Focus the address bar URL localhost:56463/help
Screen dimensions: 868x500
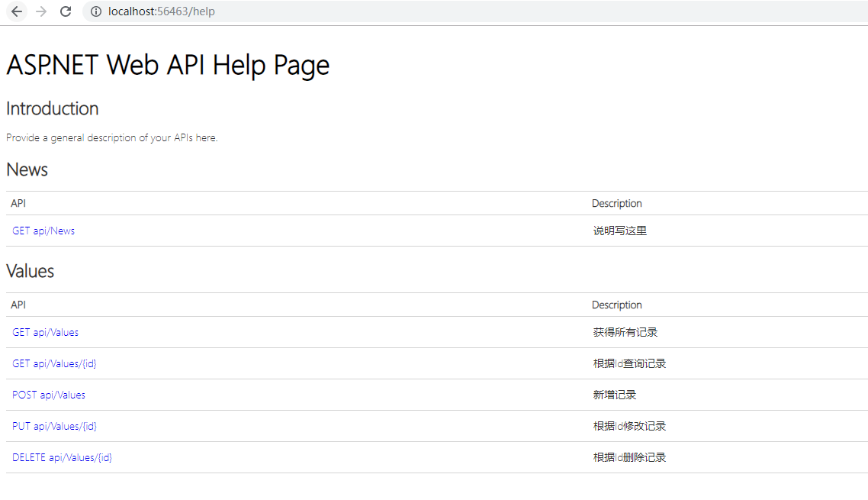162,11
